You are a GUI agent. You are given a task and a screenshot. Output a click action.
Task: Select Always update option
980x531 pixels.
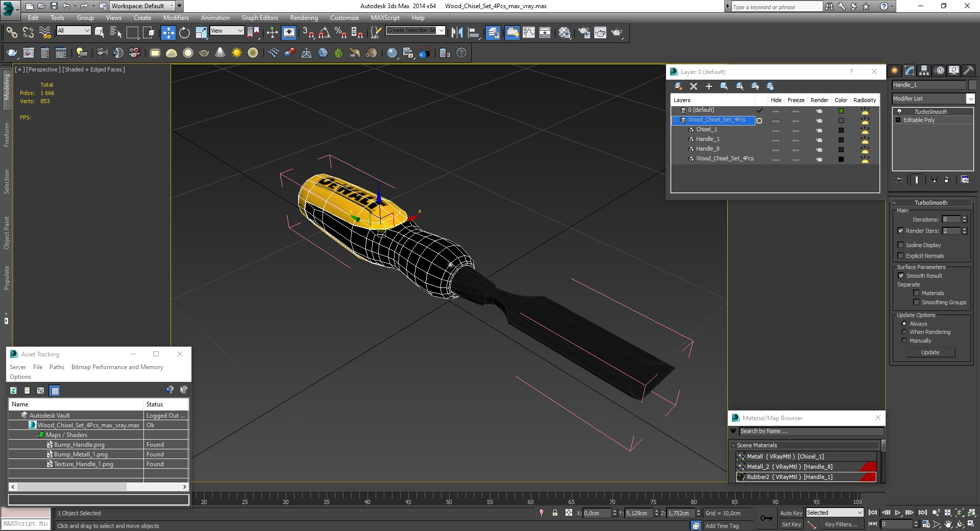pos(904,324)
